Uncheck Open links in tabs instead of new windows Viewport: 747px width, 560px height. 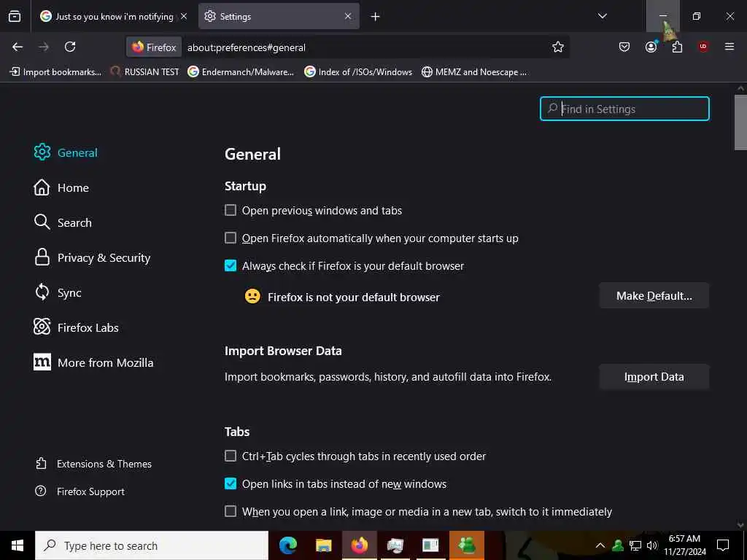(x=231, y=483)
